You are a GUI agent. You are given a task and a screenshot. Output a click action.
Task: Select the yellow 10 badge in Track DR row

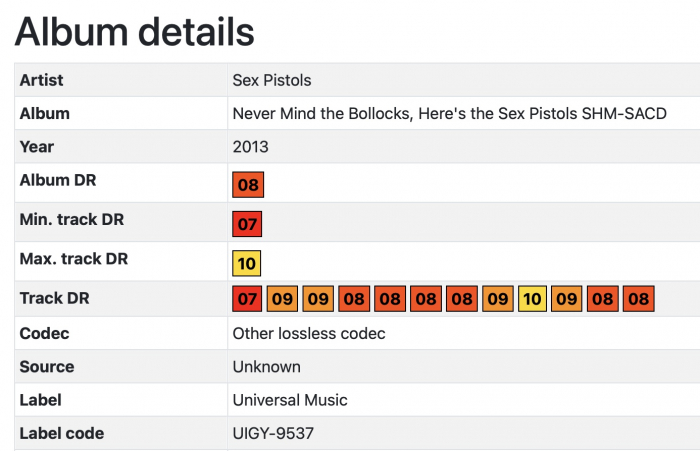click(532, 298)
